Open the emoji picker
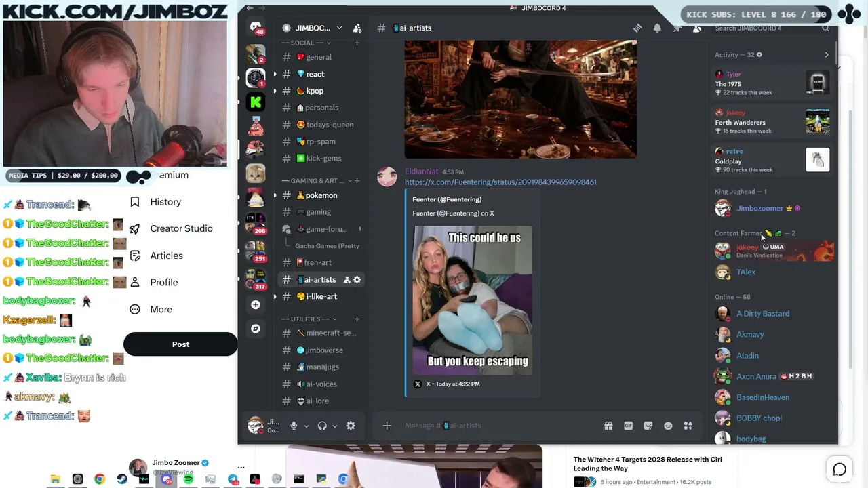 (668, 426)
